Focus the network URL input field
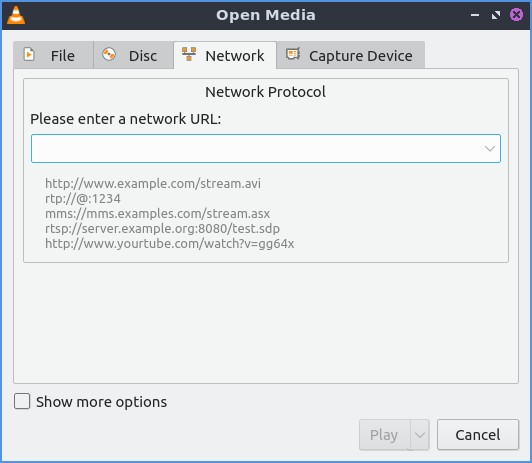532x463 pixels. [258, 149]
